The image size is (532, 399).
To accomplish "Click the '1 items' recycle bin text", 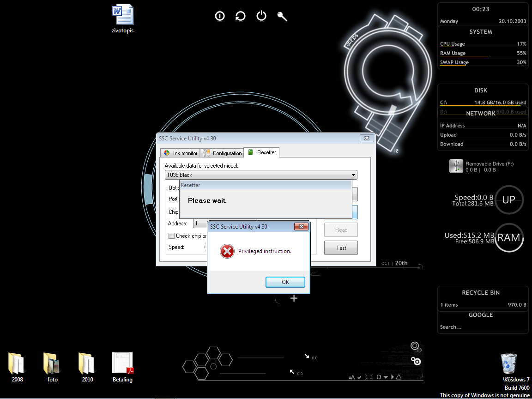I will pos(449,305).
